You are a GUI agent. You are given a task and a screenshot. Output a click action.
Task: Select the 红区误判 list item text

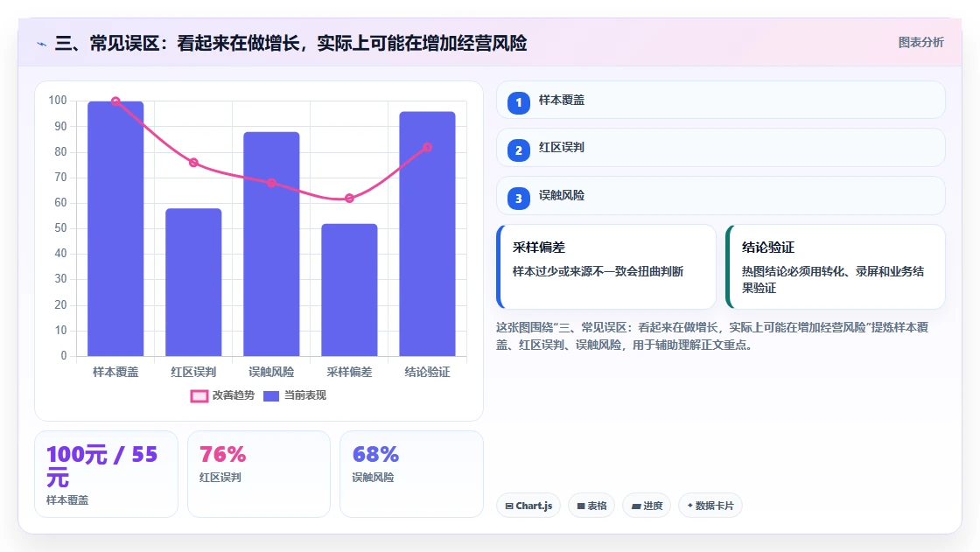click(562, 148)
